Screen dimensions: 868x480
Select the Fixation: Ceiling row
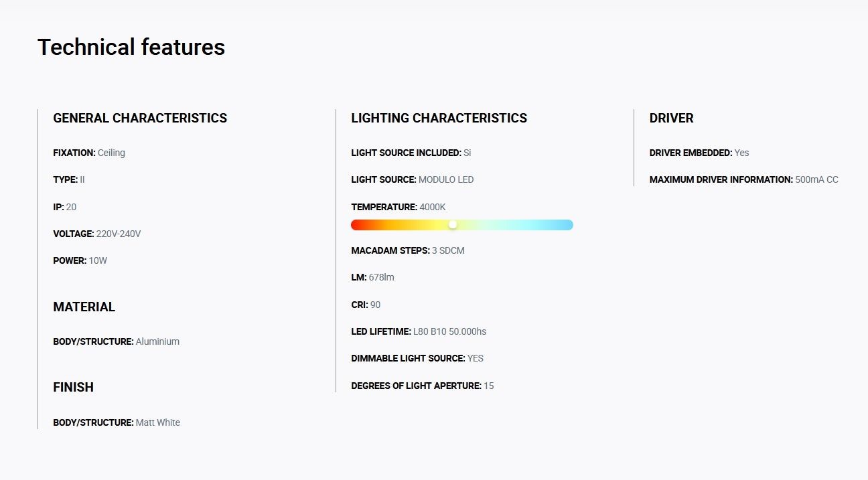(89, 153)
